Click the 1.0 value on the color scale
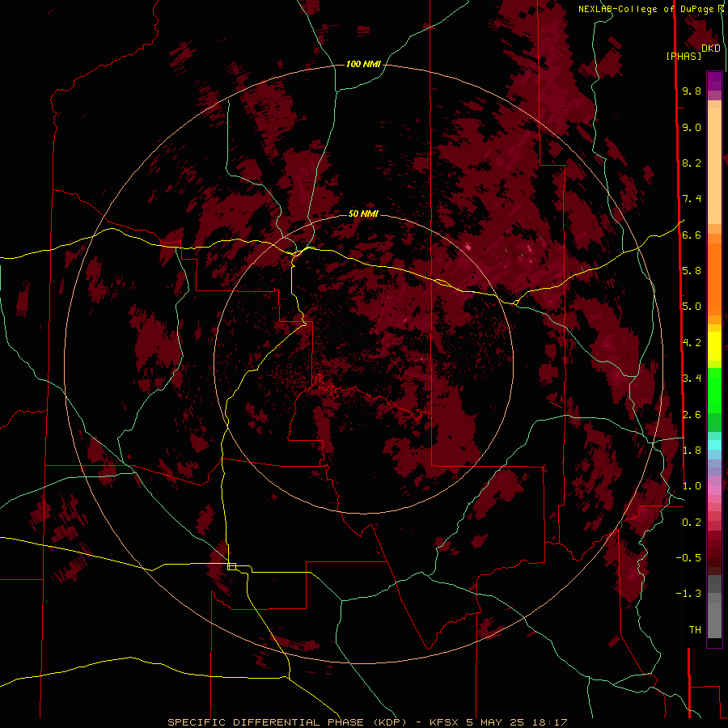The height and width of the screenshot is (728, 728). tap(692, 487)
